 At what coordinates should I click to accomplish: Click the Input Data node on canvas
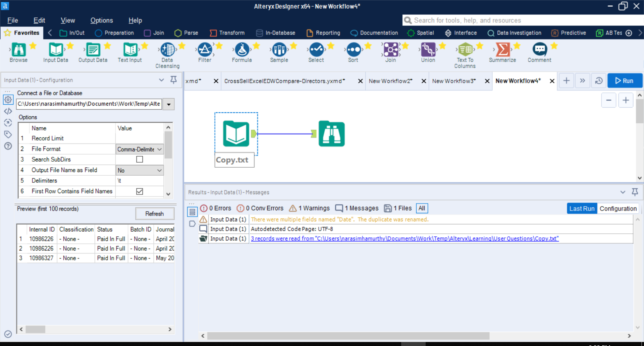click(236, 133)
